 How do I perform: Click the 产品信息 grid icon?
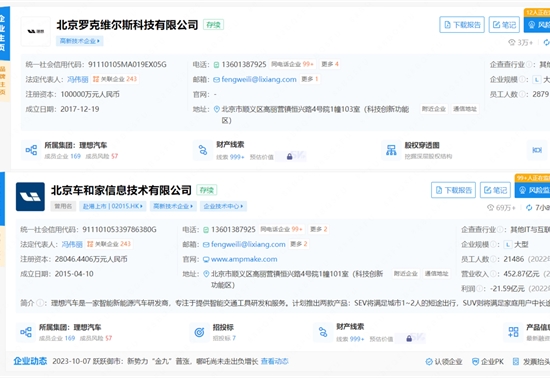pyautogui.click(x=514, y=332)
